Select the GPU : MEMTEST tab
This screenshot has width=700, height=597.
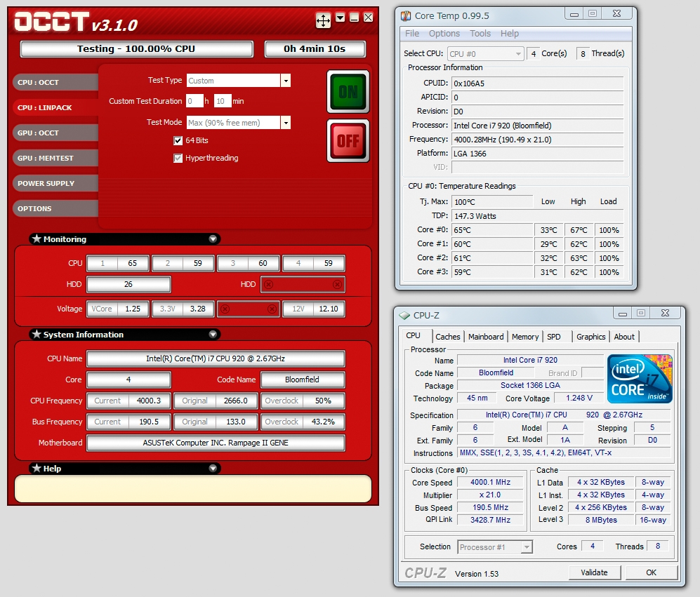click(x=55, y=158)
